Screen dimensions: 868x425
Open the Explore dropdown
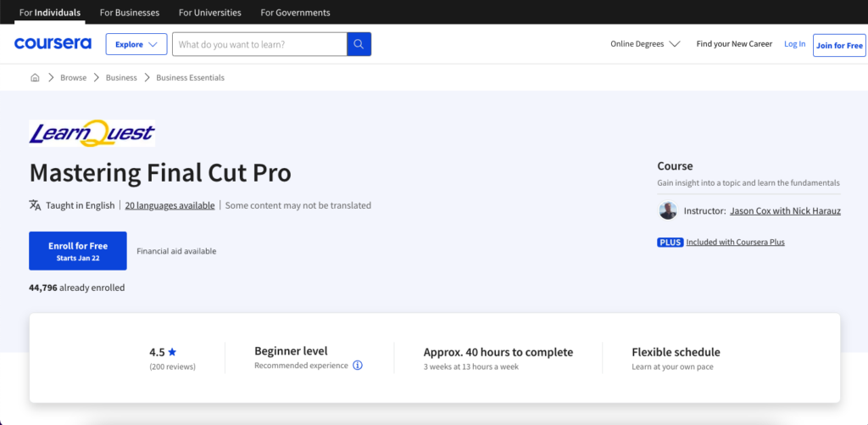(x=136, y=44)
